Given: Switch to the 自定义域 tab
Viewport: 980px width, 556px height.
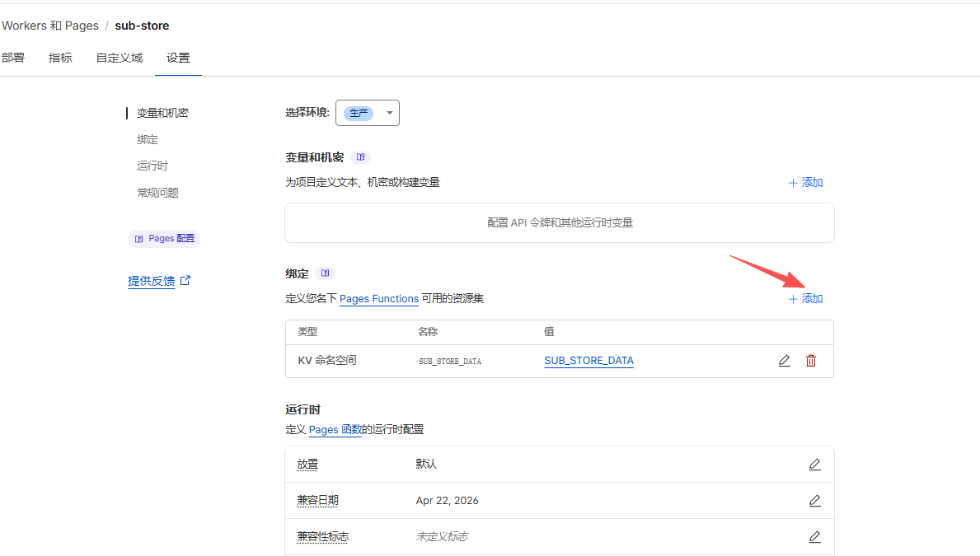Looking at the screenshot, I should (x=120, y=58).
